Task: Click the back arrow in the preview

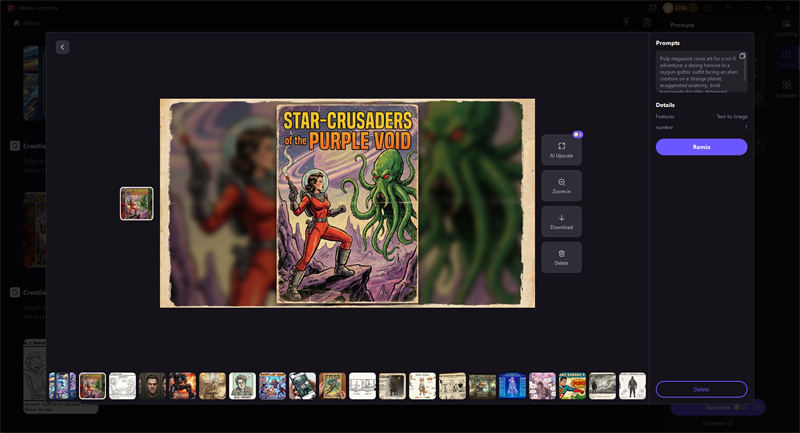Action: coord(62,47)
